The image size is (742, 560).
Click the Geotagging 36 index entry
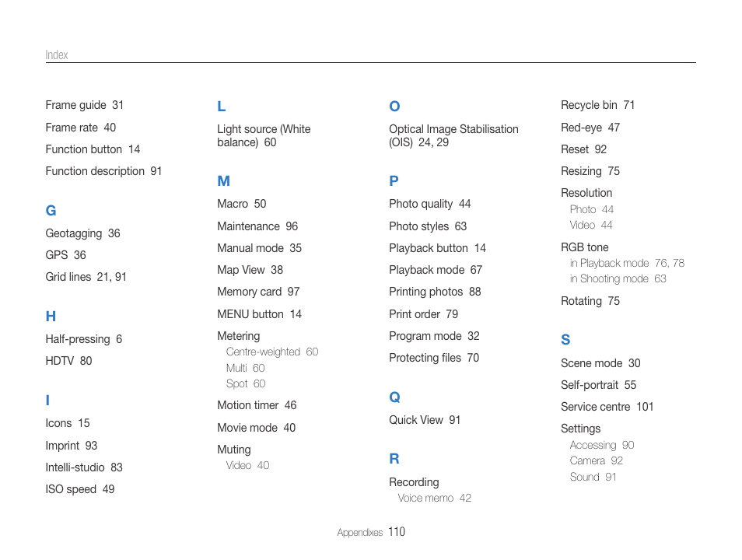pos(82,233)
